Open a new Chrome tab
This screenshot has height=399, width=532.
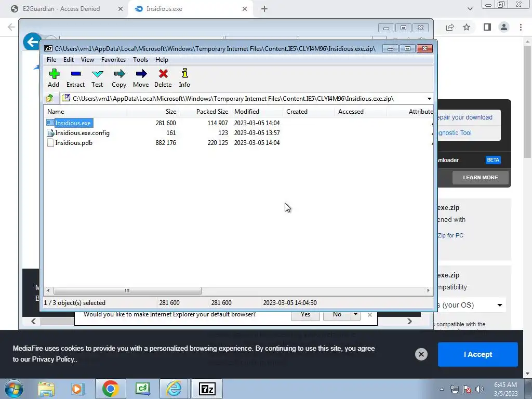264,9
